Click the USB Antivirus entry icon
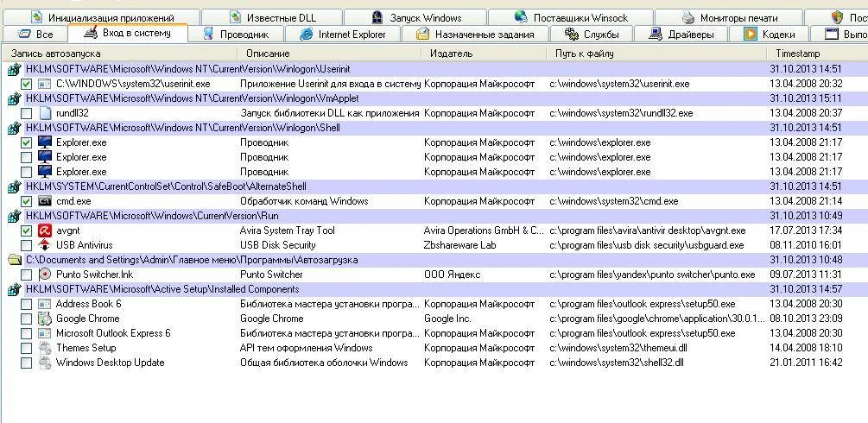The height and width of the screenshot is (423, 868). click(x=45, y=245)
